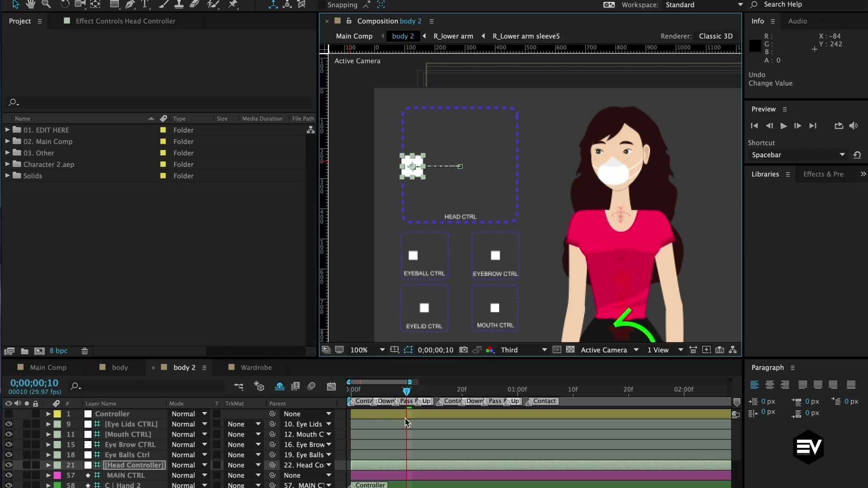Toggle visibility of MAIN CTRL layer
Screen dimensions: 868x488
click(x=8, y=475)
